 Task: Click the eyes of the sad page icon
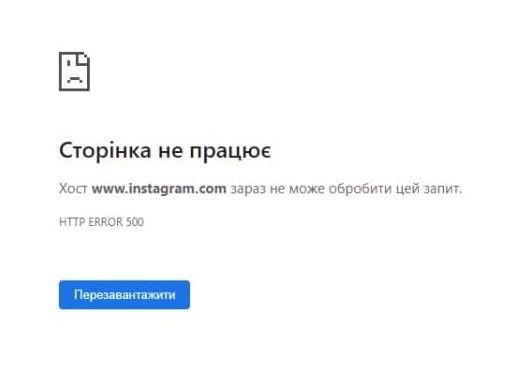(70, 63)
